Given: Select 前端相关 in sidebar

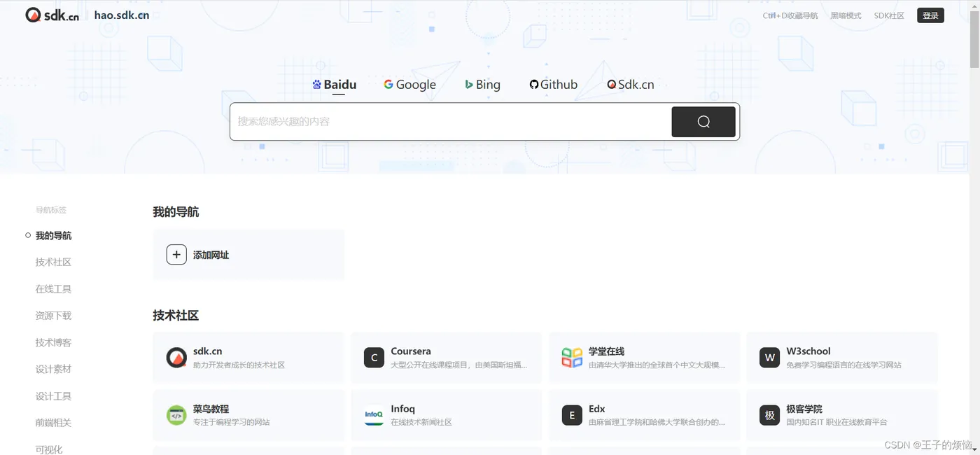Looking at the screenshot, I should tap(53, 423).
